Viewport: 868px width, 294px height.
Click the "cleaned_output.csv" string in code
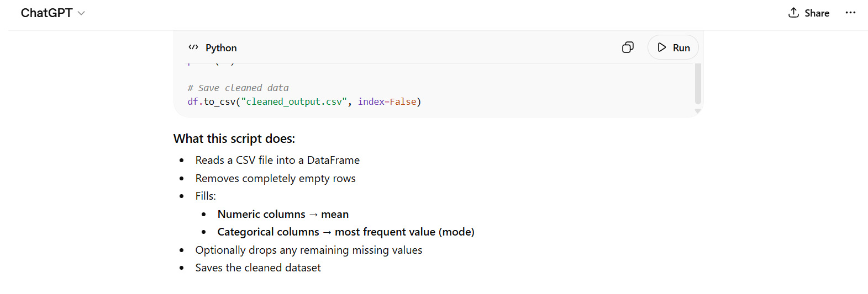pos(294,101)
